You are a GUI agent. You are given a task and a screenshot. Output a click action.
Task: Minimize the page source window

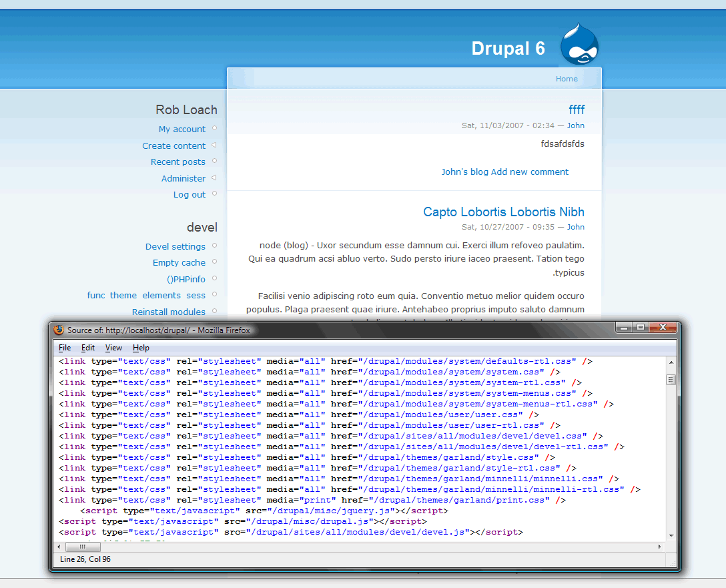tap(624, 327)
